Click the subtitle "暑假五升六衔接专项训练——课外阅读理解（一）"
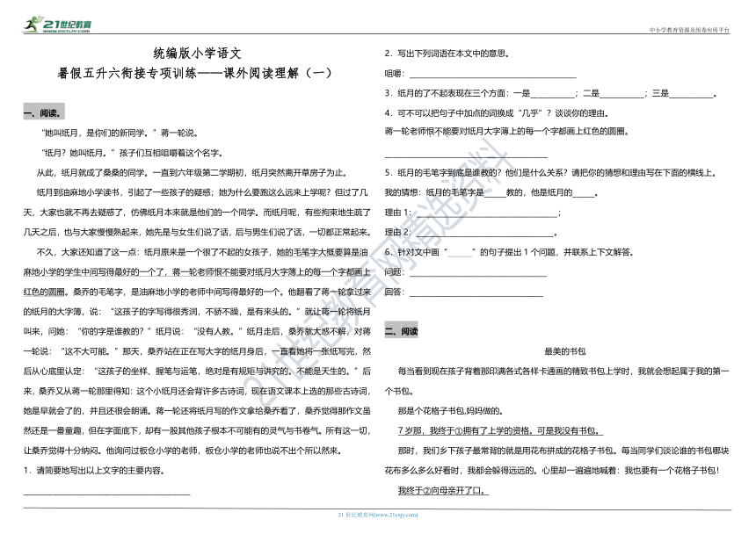 195,73
